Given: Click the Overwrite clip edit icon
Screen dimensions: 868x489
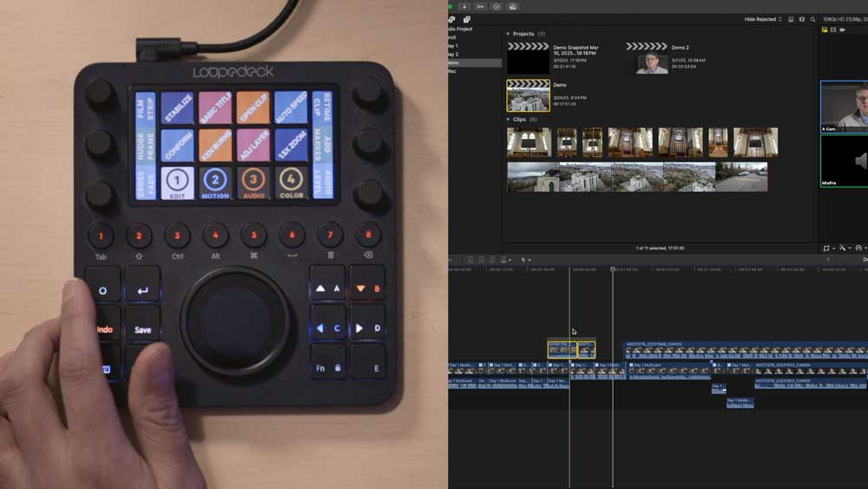Looking at the screenshot, I should pos(503,260).
